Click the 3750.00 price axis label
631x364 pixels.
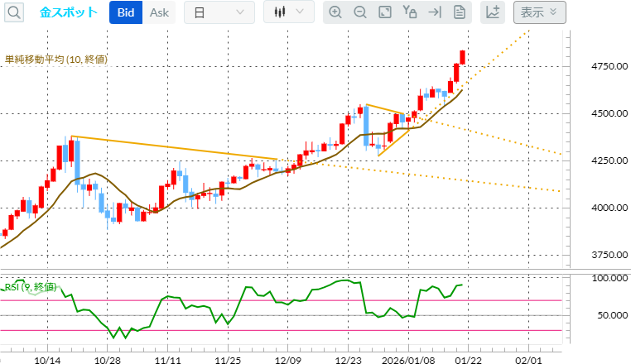[x=609, y=255]
